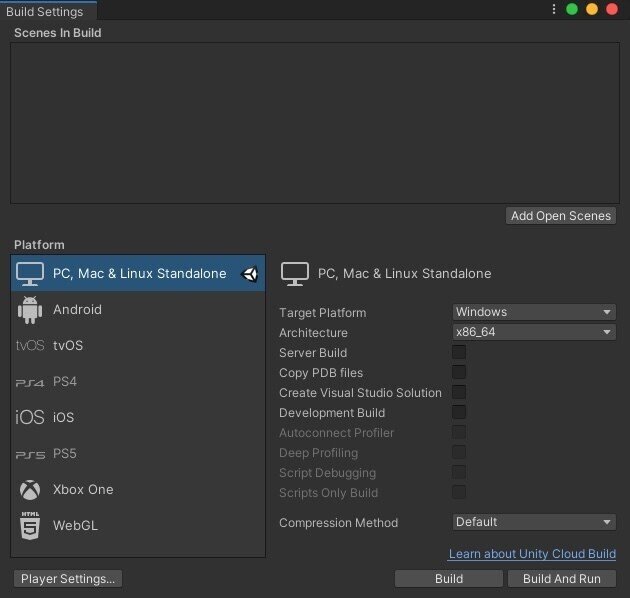
Task: Click the Xbox One logo icon
Action: [x=30, y=490]
